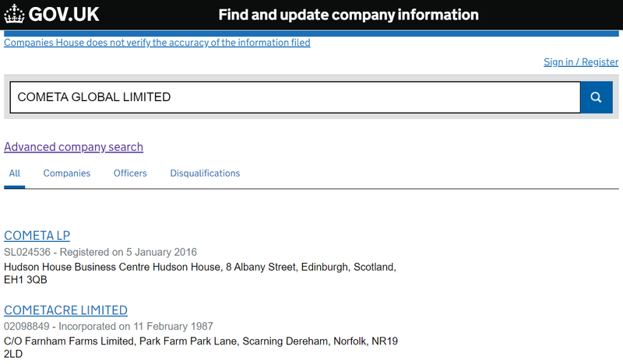
Task: Click the GOV.UK crown logo
Action: click(x=14, y=14)
